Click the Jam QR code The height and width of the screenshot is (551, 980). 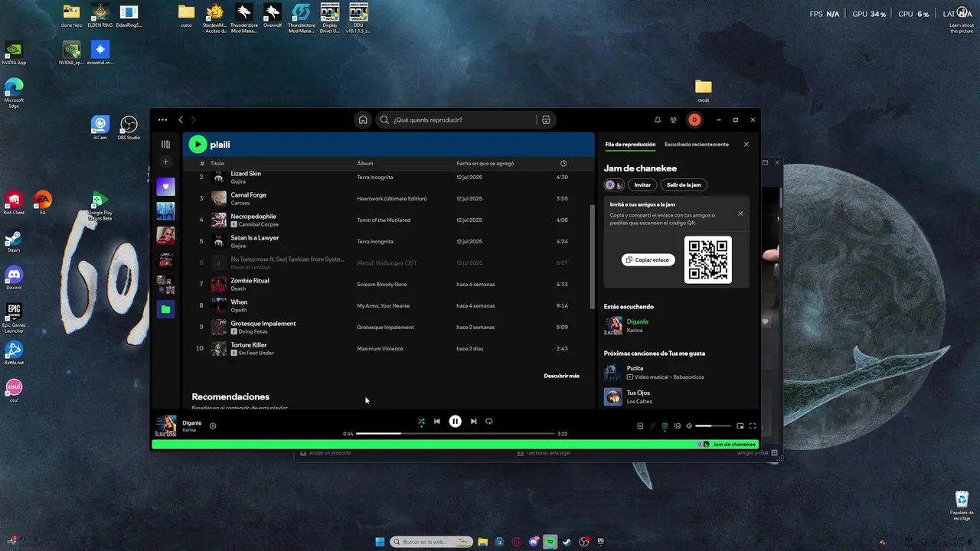(x=707, y=259)
